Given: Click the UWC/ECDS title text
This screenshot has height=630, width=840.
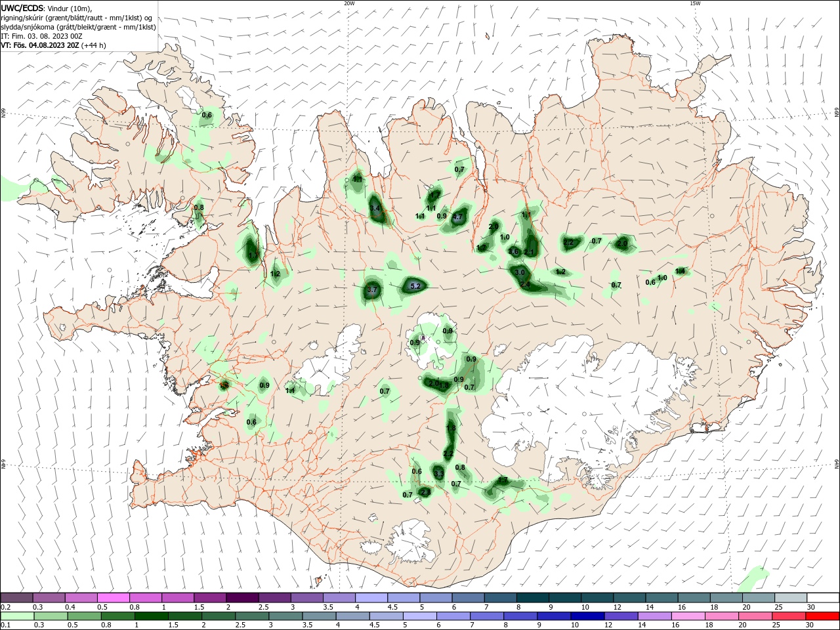Looking at the screenshot, I should [22, 8].
